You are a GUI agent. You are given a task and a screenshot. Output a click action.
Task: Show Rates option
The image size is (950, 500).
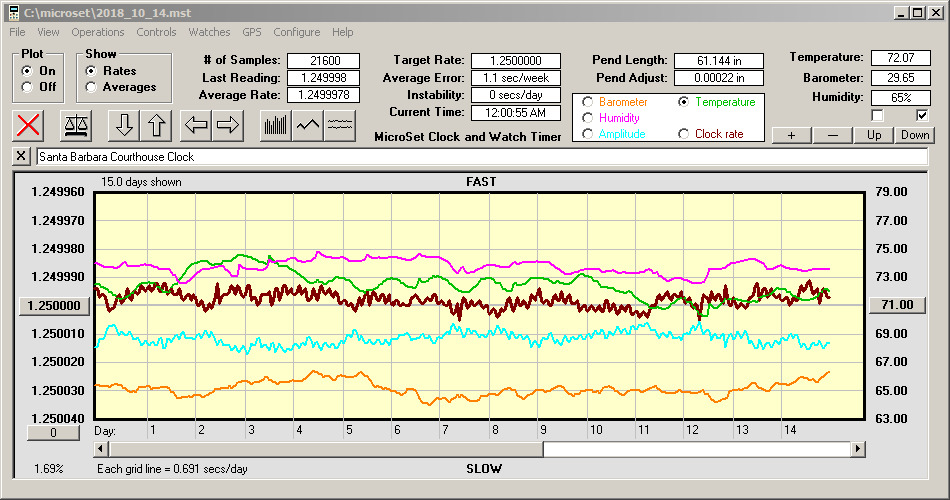pos(91,71)
